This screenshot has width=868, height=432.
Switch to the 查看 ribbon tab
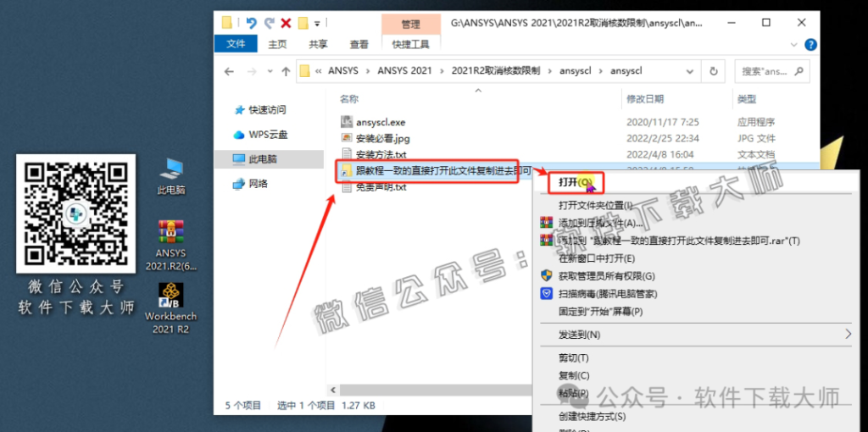(359, 44)
